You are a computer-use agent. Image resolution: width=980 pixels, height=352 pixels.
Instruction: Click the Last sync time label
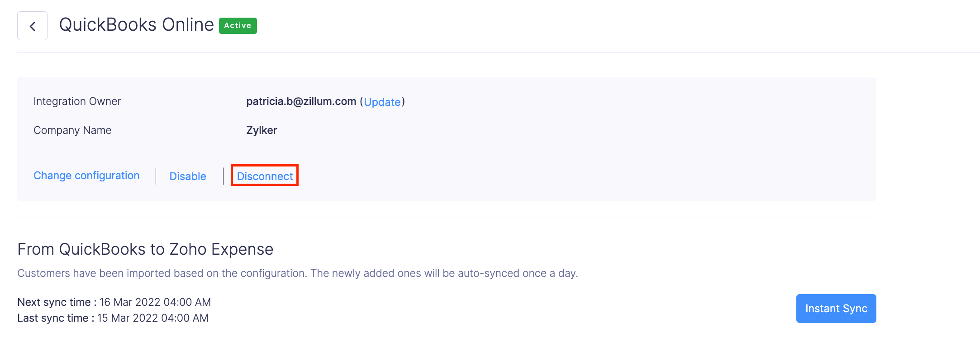point(56,318)
